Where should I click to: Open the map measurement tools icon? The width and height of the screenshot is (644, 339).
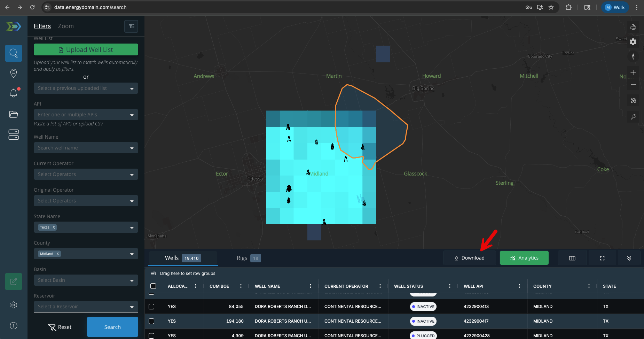coord(633,101)
